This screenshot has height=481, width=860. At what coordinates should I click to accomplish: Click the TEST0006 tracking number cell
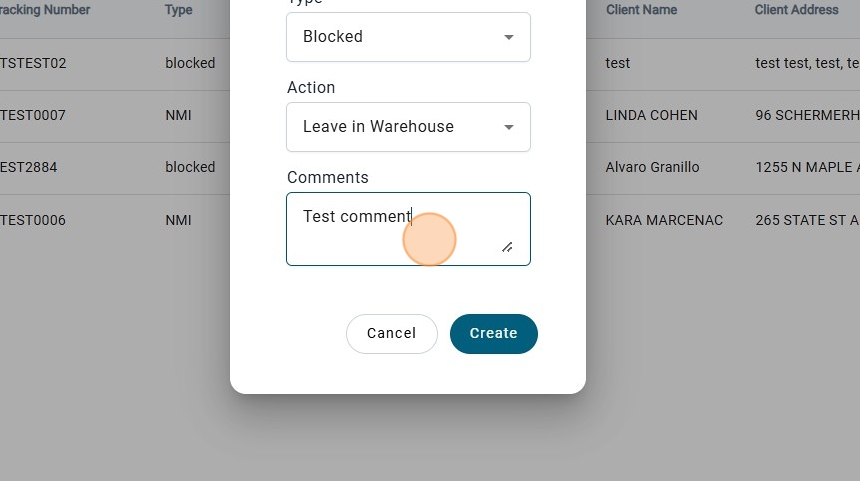click(x=33, y=220)
